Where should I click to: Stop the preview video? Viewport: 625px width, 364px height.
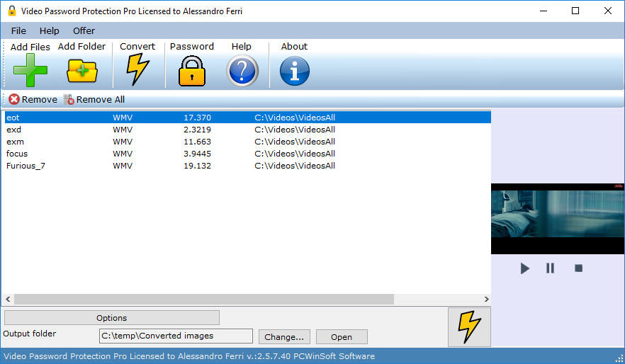[578, 268]
